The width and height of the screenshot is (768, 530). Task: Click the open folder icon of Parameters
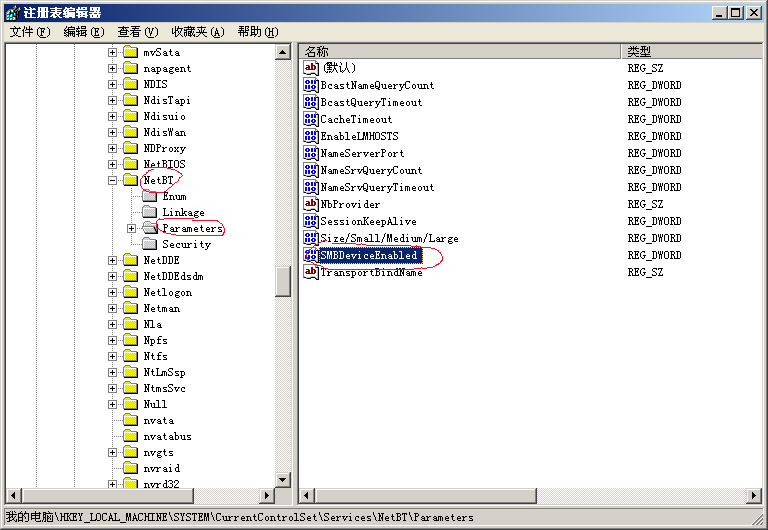click(149, 228)
